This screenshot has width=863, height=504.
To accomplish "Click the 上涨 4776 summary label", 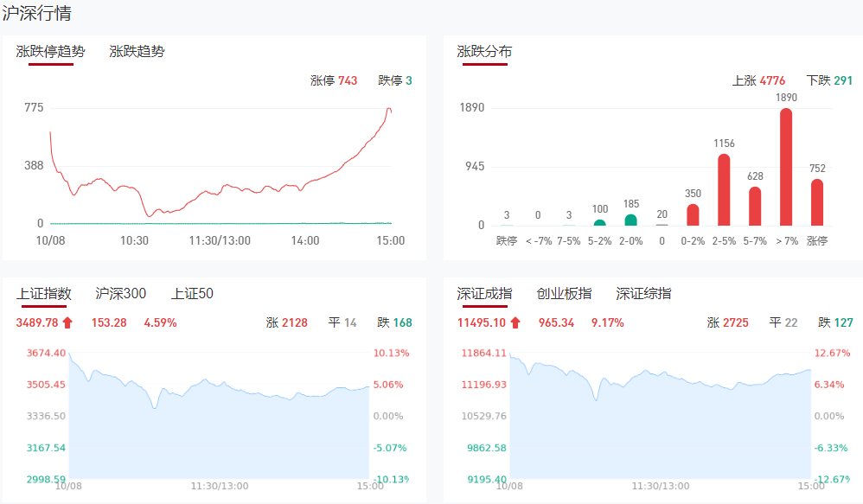I will pyautogui.click(x=758, y=81).
